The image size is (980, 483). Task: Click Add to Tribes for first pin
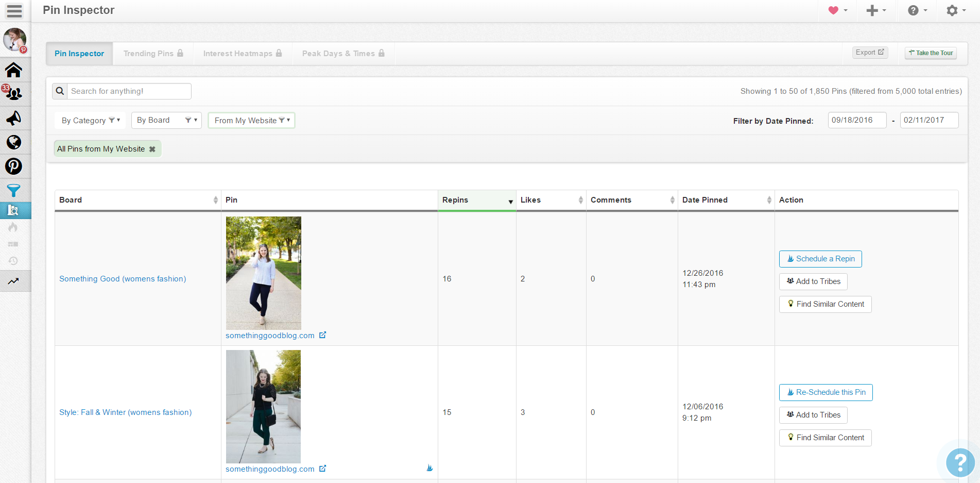click(813, 281)
